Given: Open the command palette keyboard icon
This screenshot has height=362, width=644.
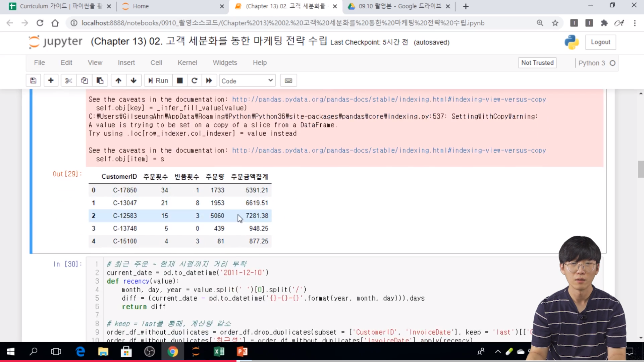Looking at the screenshot, I should [x=288, y=80].
